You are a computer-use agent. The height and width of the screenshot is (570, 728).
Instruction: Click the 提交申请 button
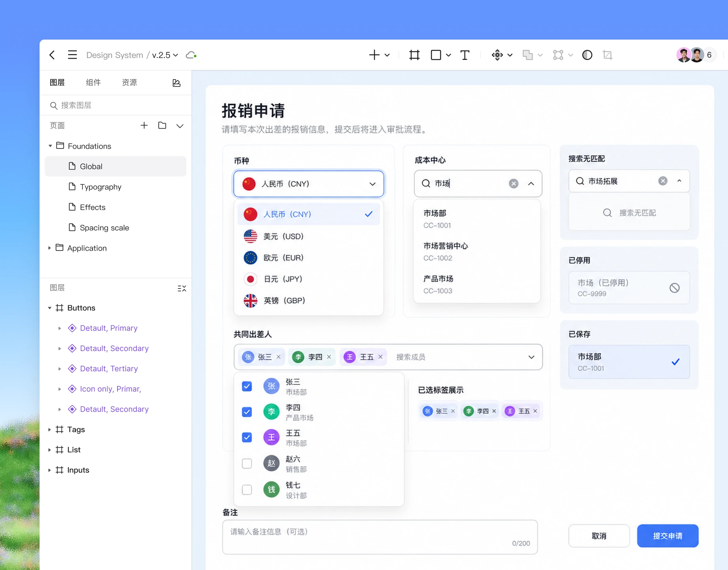(668, 536)
